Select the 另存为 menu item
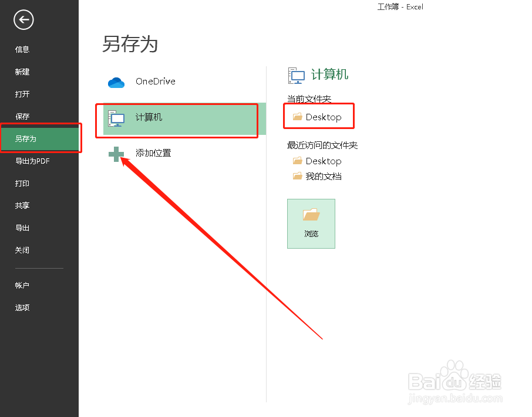This screenshot has height=417, width=532. pyautogui.click(x=39, y=139)
